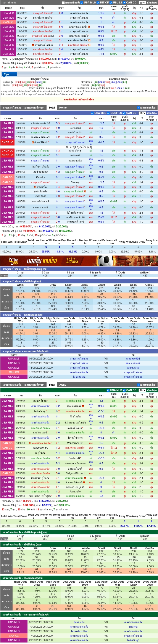Click the 90 นาที[1-1] penalty shootout note
The height and width of the screenshot is (644, 158).
tap(79, 147)
